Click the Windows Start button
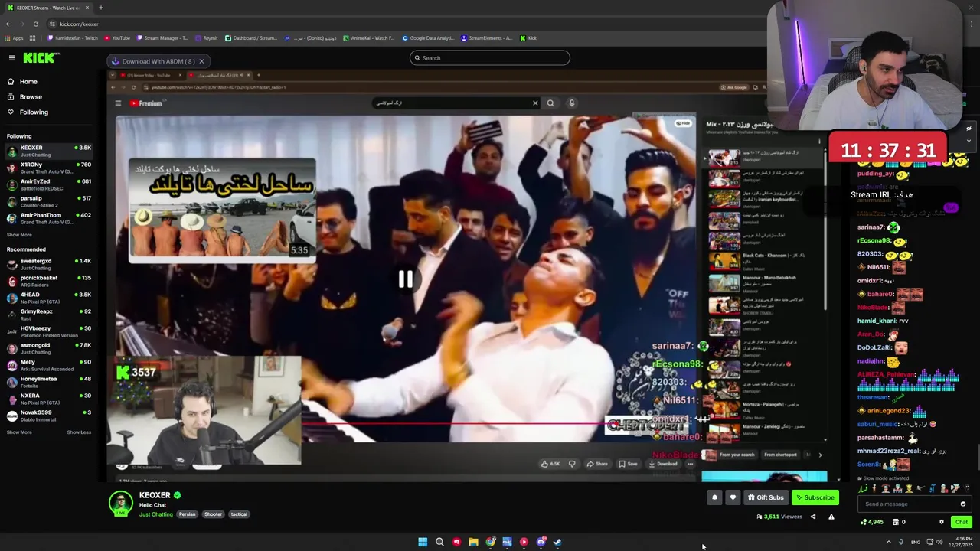The height and width of the screenshot is (551, 980). point(423,542)
